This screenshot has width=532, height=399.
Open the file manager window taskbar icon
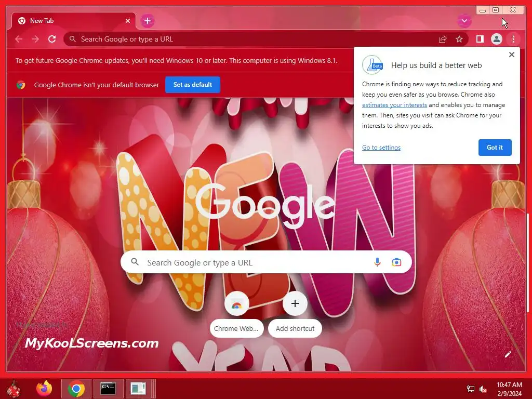(x=138, y=389)
